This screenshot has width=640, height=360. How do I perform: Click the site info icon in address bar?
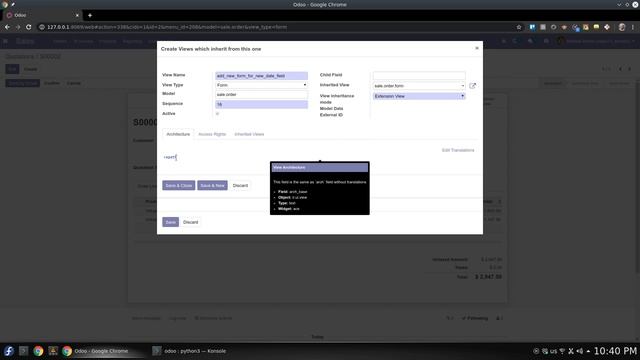42,27
